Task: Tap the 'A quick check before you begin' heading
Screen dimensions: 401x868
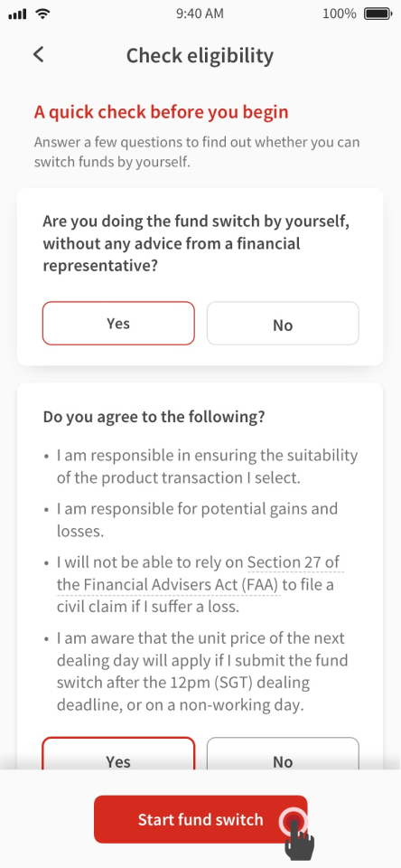Action: (161, 112)
